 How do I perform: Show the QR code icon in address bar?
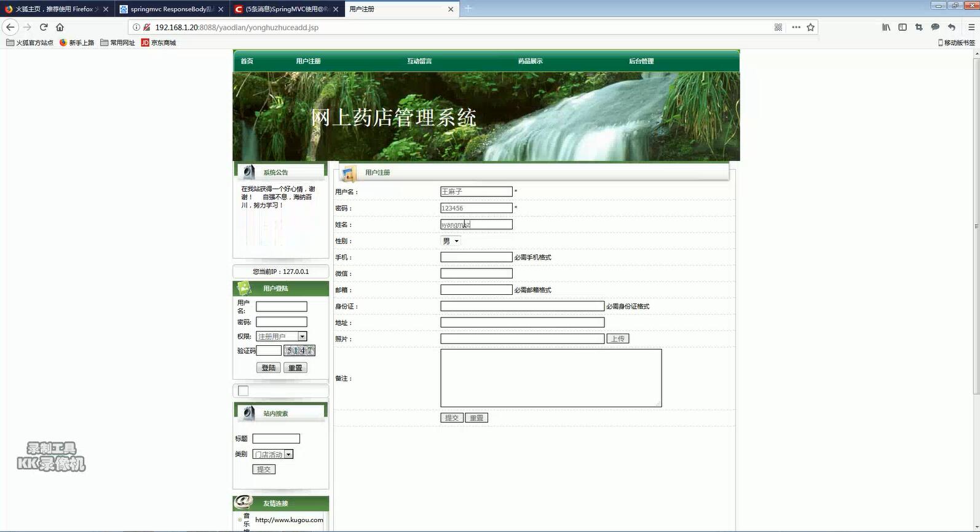[778, 27]
